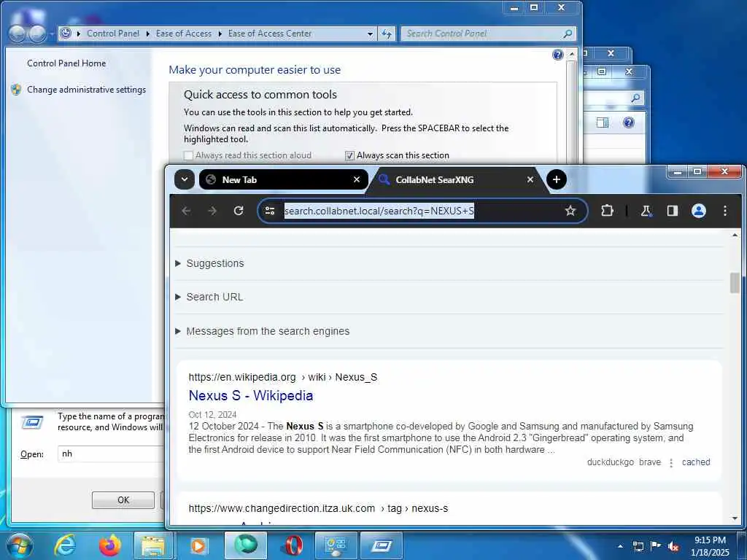Click the changedirection.itza.uk.com result URL

coord(318,508)
